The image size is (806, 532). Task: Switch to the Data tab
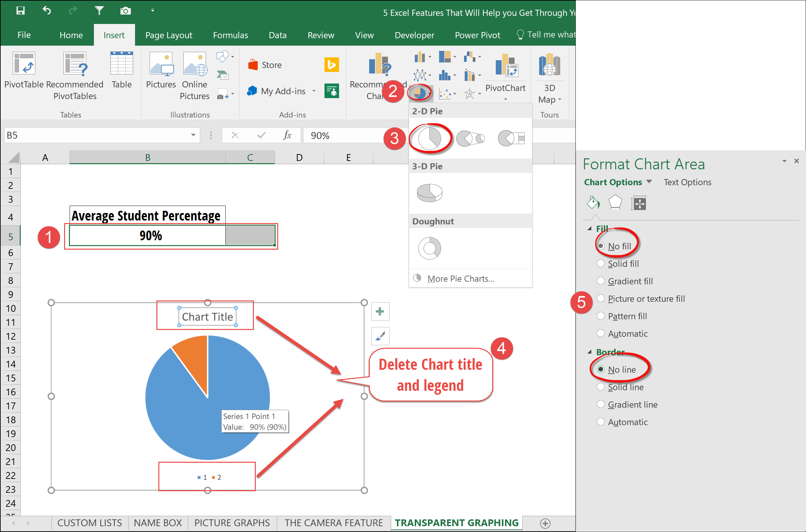tap(278, 35)
